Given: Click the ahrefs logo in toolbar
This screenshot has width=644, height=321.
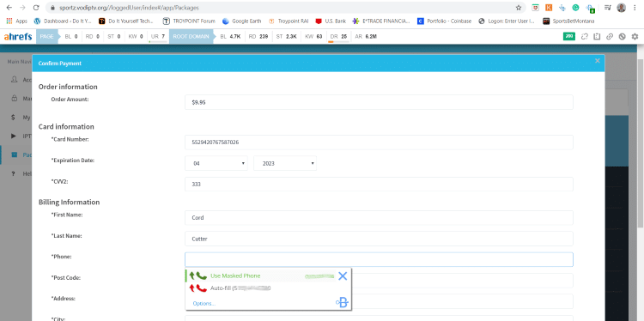Looking at the screenshot, I should click(x=18, y=37).
